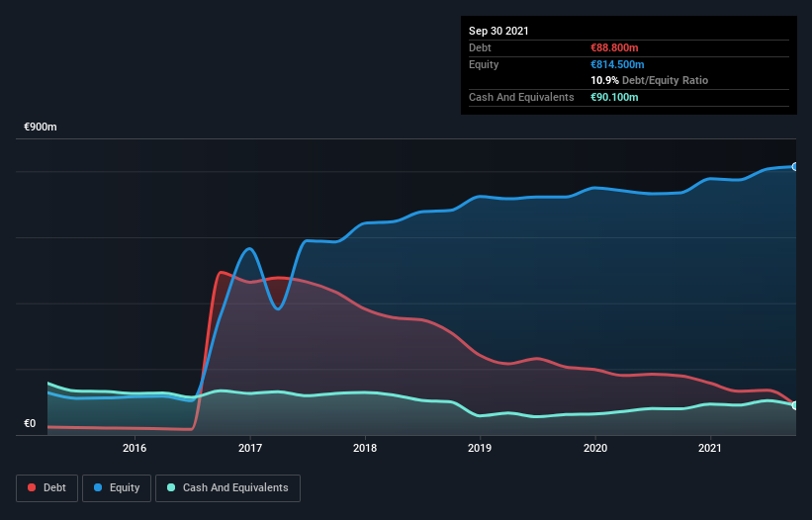Click the Sep 30 2021 tooltip date
Image resolution: width=812 pixels, height=520 pixels.
[498, 31]
